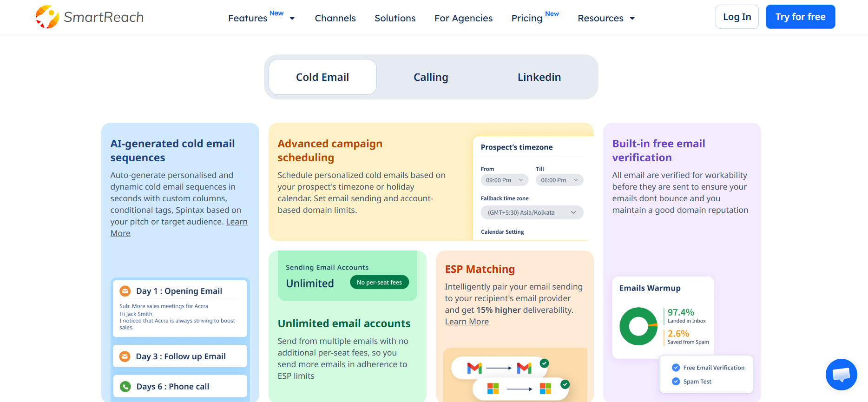Click the Day 3 Follow up Email icon

click(x=125, y=356)
